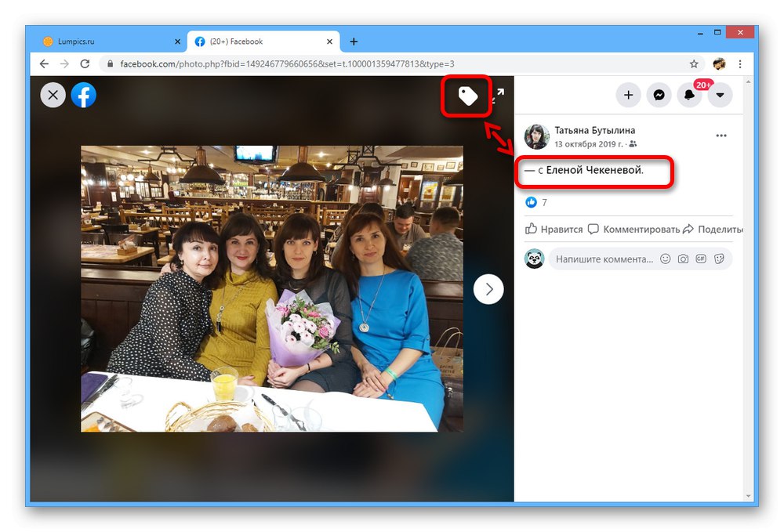This screenshot has width=784, height=532.
Task: Click the group photo image
Action: [272, 289]
